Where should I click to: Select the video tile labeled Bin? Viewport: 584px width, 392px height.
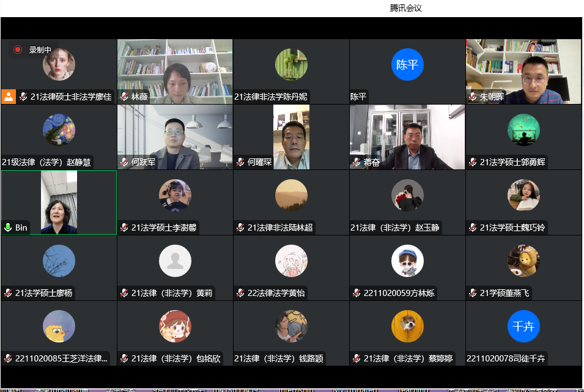point(59,202)
